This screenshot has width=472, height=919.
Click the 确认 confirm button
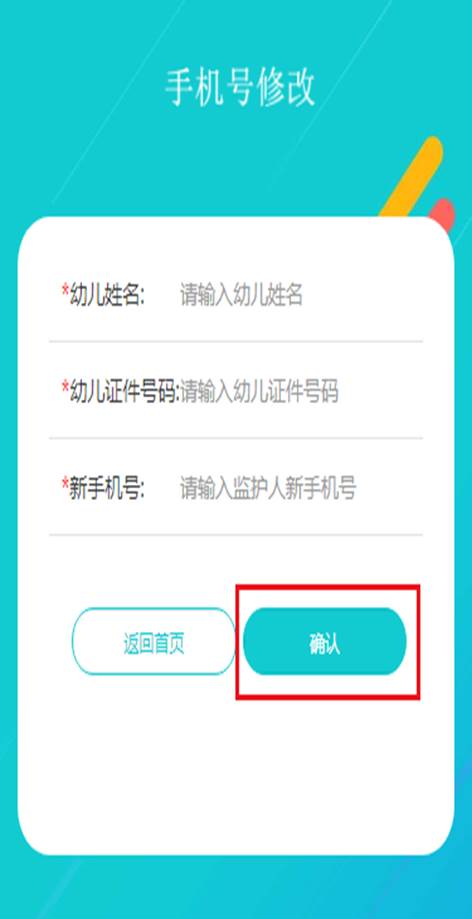(325, 641)
